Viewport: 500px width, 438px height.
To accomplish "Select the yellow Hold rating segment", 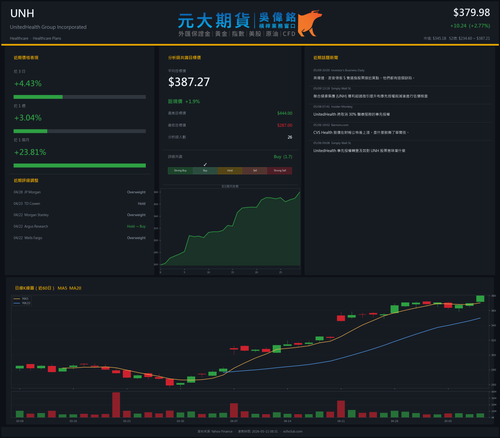I will click(230, 171).
